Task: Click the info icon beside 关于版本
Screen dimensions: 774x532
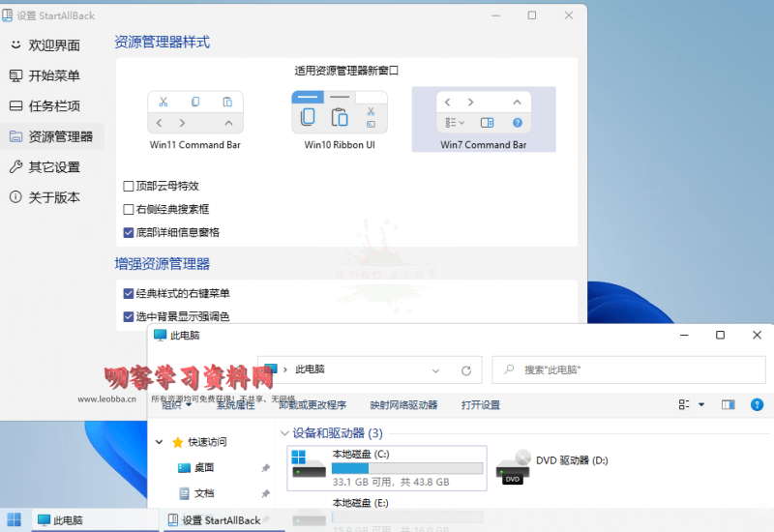Action: (15, 197)
